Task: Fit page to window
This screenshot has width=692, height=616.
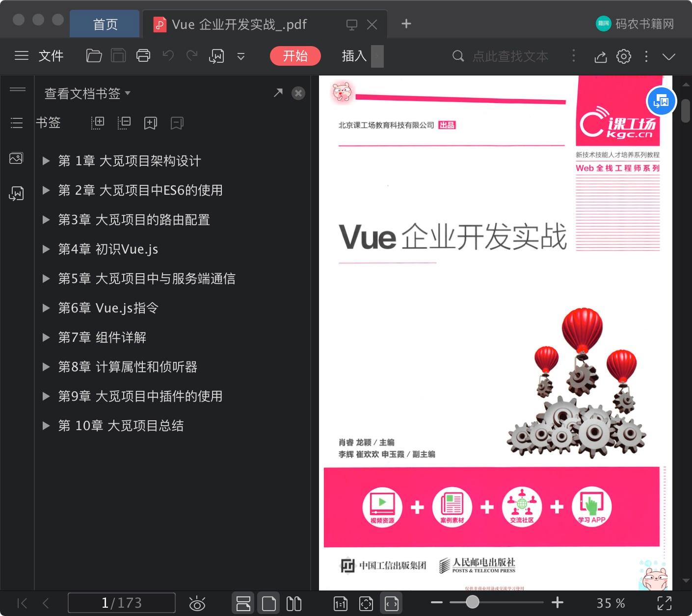Action: click(366, 604)
